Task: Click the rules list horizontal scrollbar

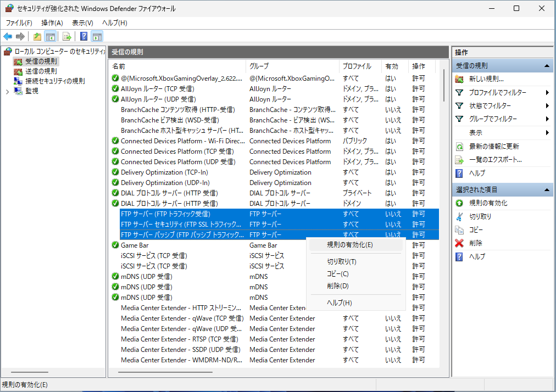Action: [x=165, y=372]
